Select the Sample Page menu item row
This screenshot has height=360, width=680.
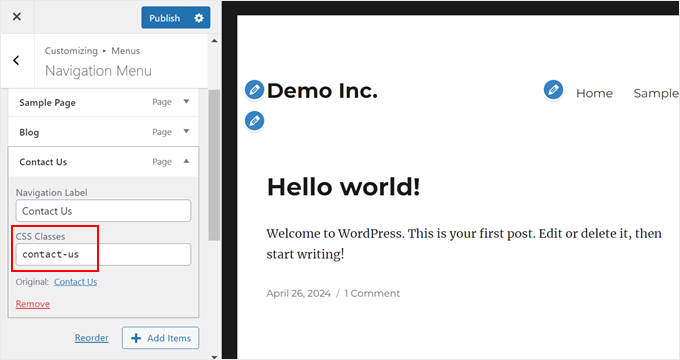point(103,102)
